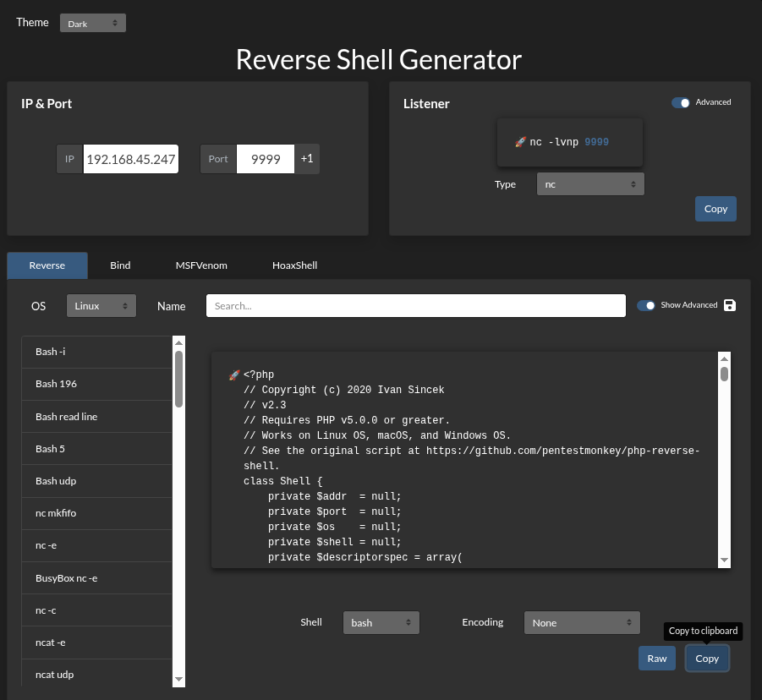
Task: Toggle the Listener Advanced switch
Action: coord(680,102)
